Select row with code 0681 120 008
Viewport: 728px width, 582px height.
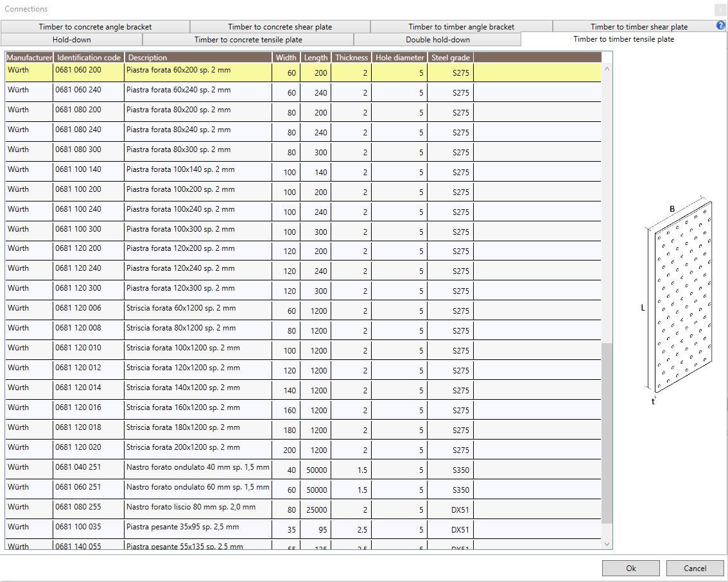coord(303,330)
